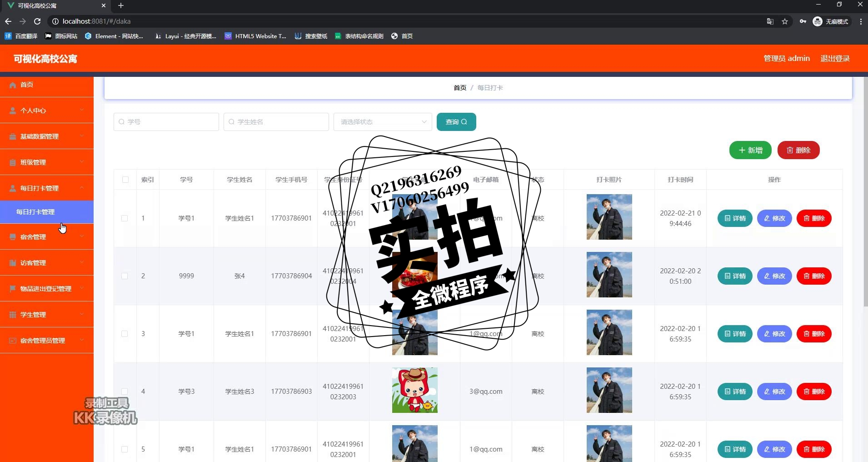Open the 请选择状态 dropdown
This screenshot has width=868, height=462.
(383, 122)
